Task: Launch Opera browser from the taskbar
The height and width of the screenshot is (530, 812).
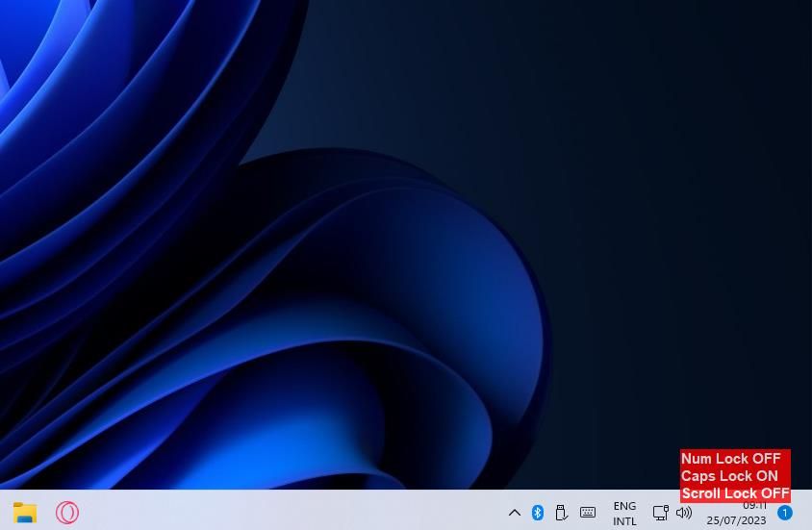Action: [x=67, y=513]
